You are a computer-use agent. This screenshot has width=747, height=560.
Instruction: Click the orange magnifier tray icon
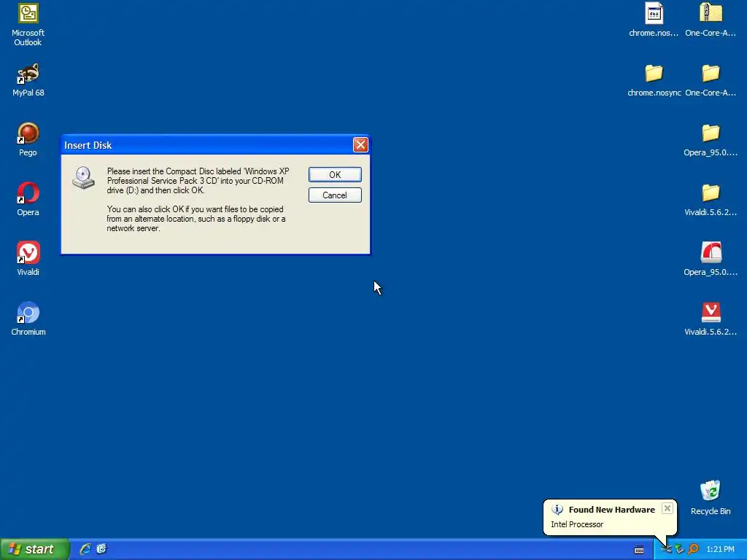[x=693, y=550]
